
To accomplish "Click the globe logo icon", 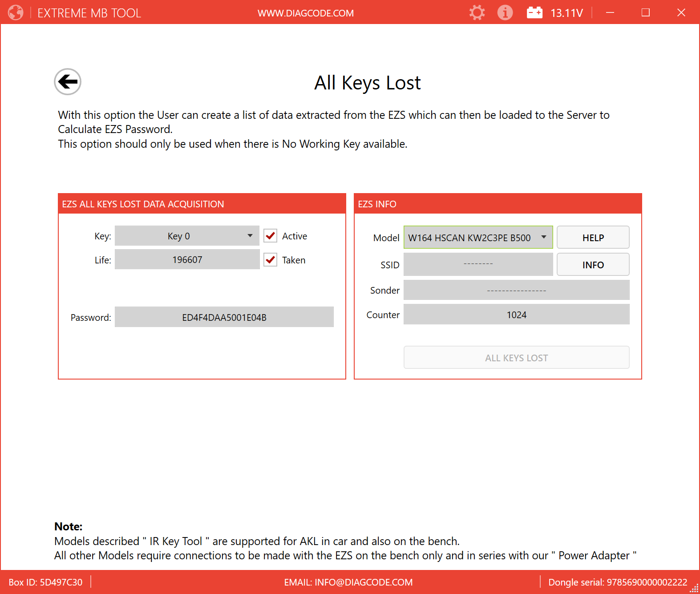I will [16, 12].
